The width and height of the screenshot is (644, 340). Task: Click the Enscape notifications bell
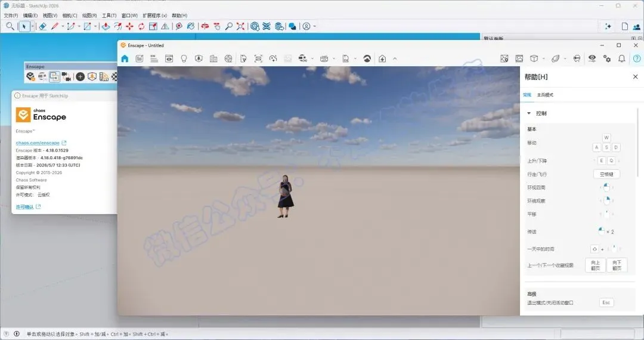point(621,58)
